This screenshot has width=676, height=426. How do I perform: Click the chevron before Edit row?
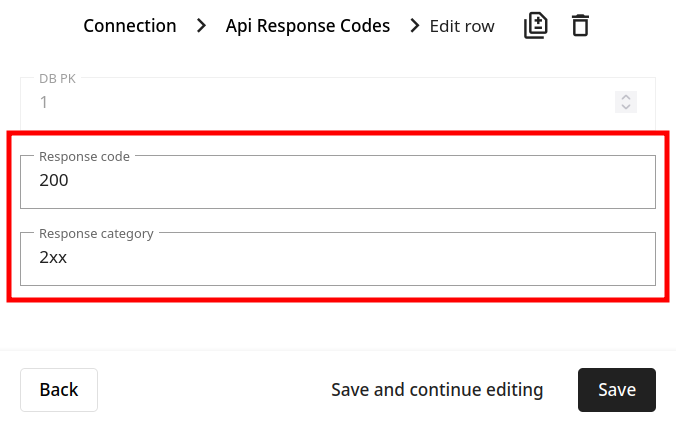(415, 26)
